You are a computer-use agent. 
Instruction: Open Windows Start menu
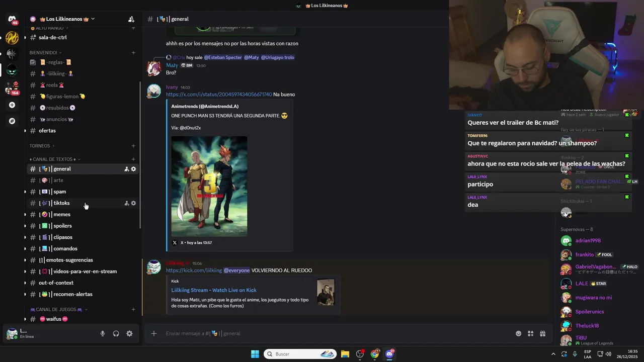255,354
